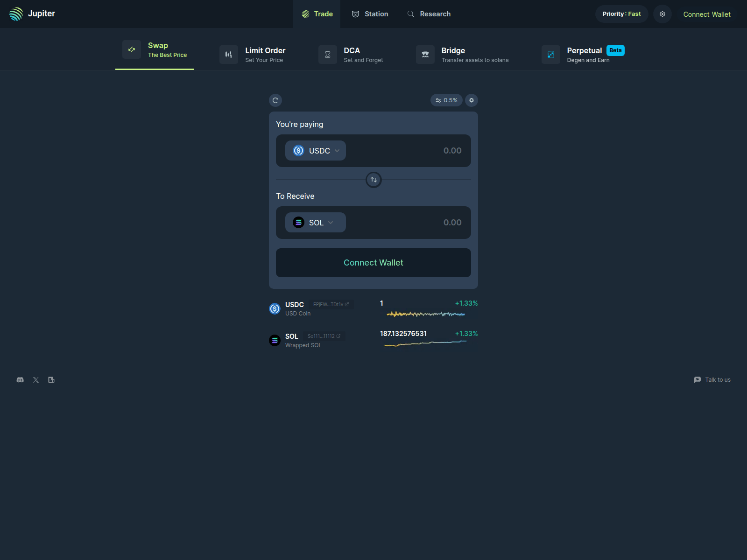Click the USDC +1.33% change
747x560 pixels.
(x=466, y=303)
